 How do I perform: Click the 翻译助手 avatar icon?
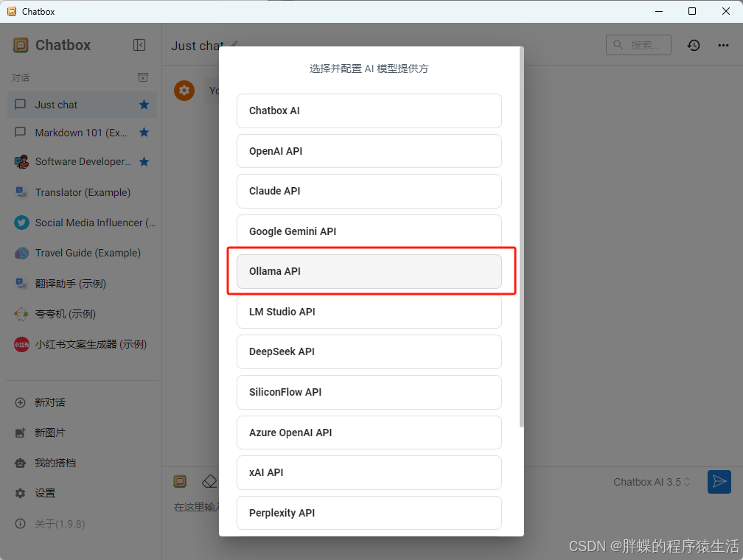(x=21, y=284)
